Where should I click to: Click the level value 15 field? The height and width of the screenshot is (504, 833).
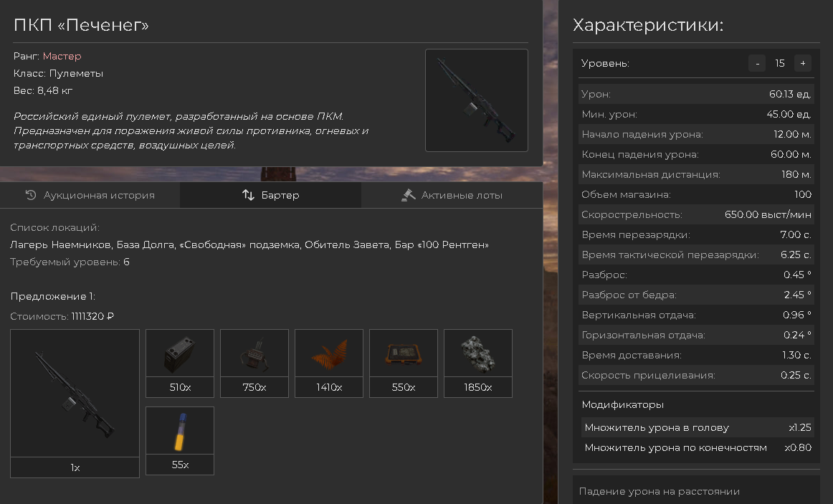[x=780, y=63]
